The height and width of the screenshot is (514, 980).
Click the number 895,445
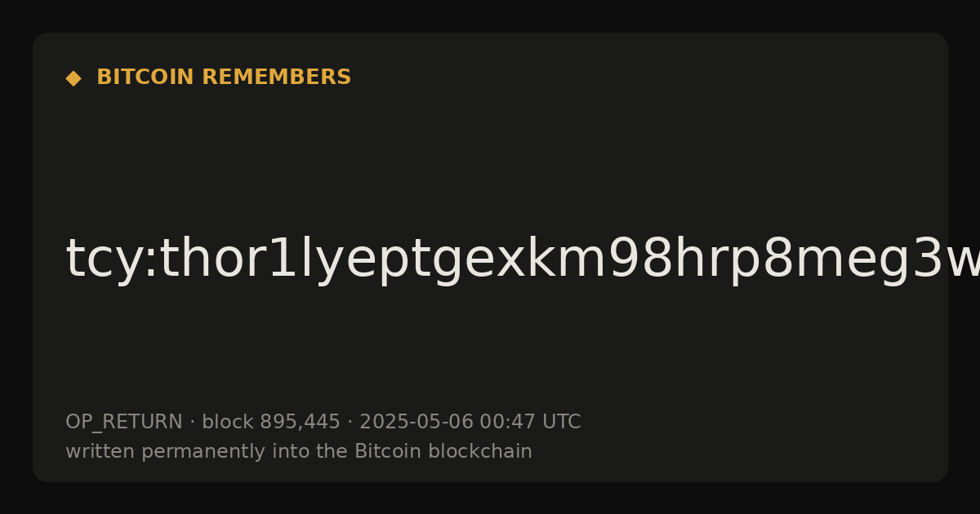[x=300, y=422]
